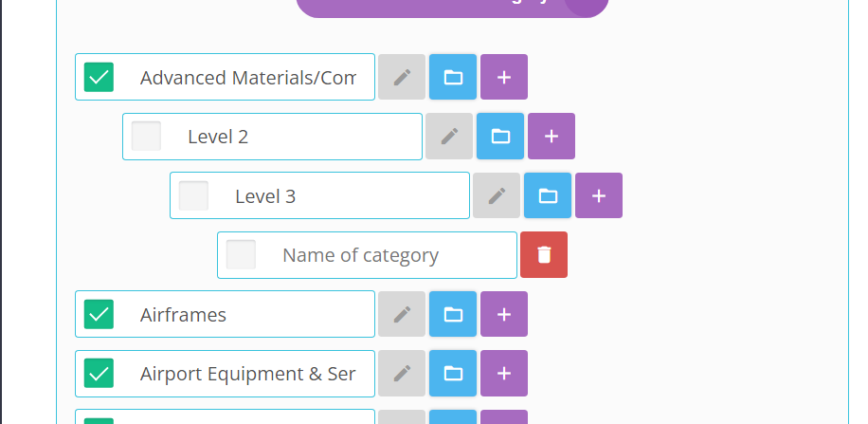
Task: Check the Level 2 checkbox
Action: point(146,137)
